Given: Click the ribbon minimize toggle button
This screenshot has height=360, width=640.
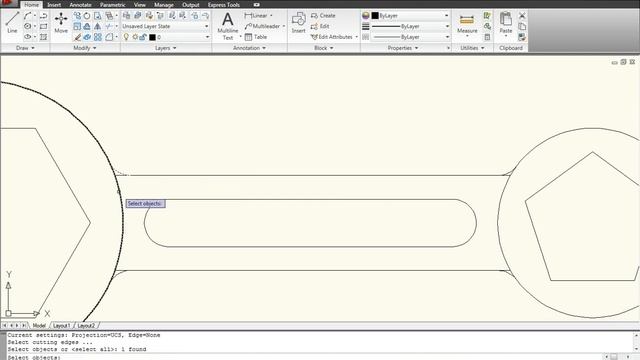Looking at the screenshot, I should click(x=256, y=5).
